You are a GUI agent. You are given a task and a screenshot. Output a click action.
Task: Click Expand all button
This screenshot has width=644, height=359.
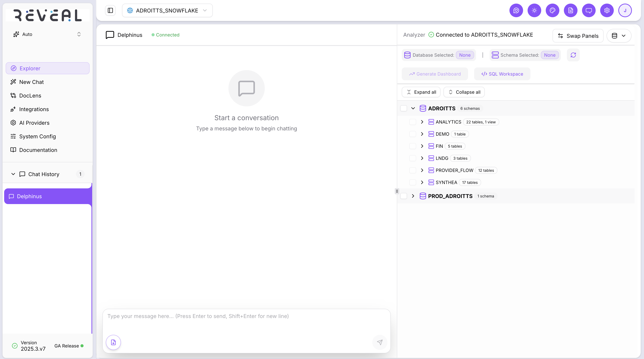(x=421, y=92)
